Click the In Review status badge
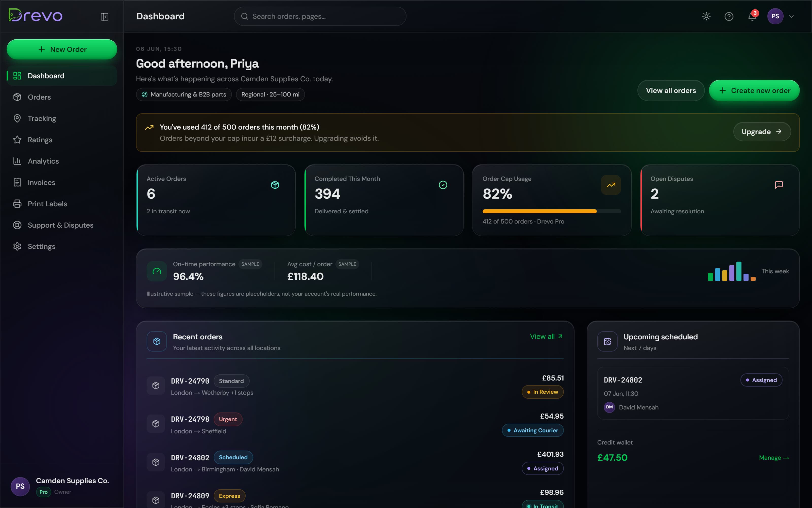Screen dimensions: 812x508 coord(543,392)
